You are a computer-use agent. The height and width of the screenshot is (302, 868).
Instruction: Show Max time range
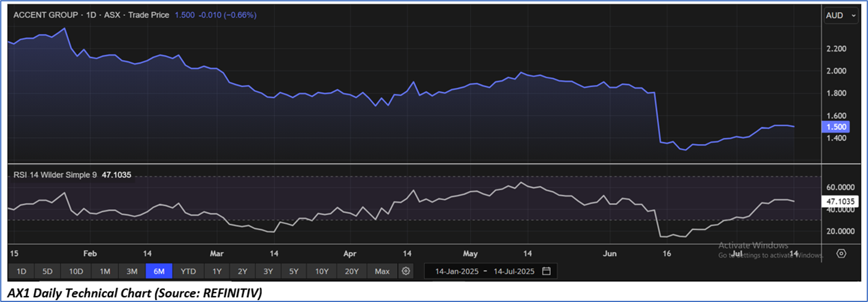pyautogui.click(x=382, y=271)
